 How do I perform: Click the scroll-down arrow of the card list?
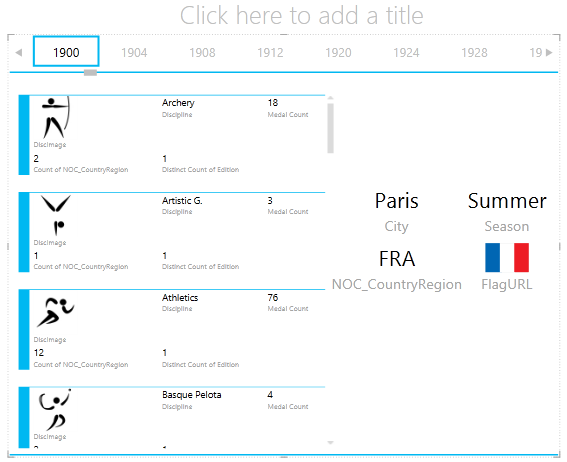330,442
